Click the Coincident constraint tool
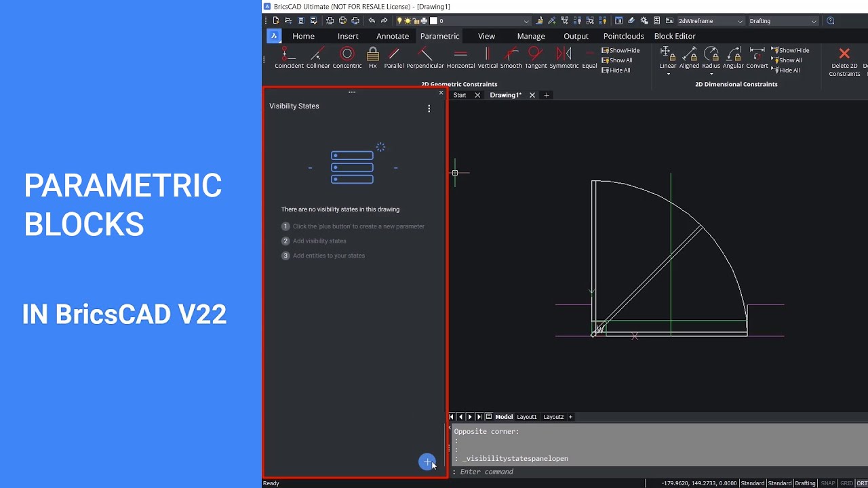868x488 pixels. tap(289, 58)
